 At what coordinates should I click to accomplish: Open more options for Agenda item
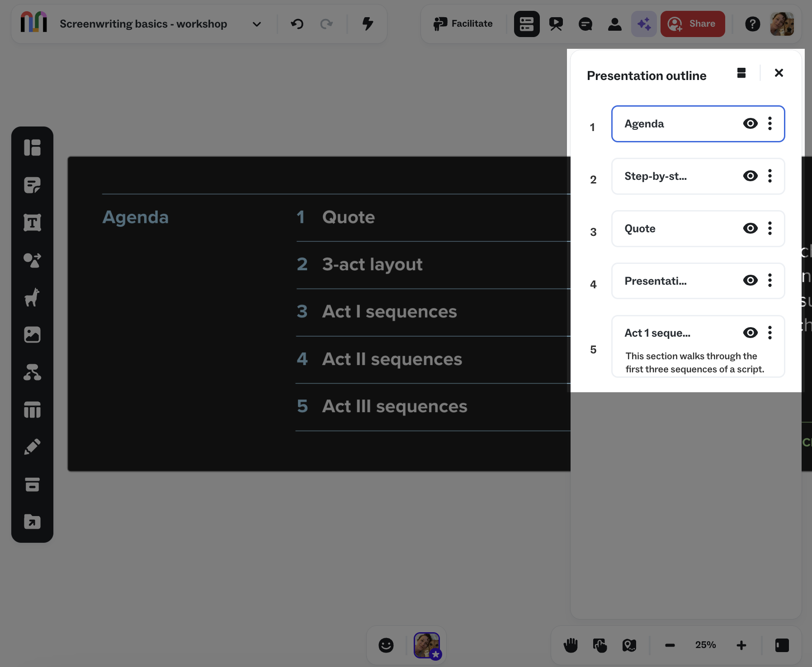click(770, 123)
